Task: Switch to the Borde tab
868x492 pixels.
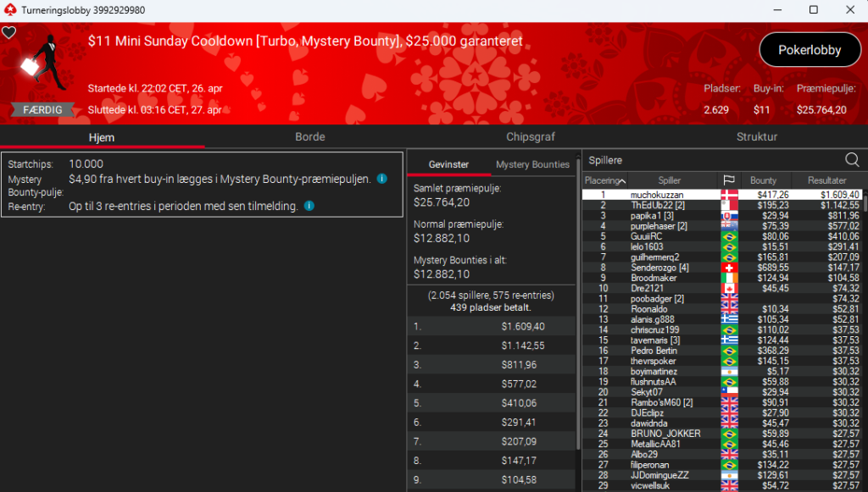Action: [309, 136]
